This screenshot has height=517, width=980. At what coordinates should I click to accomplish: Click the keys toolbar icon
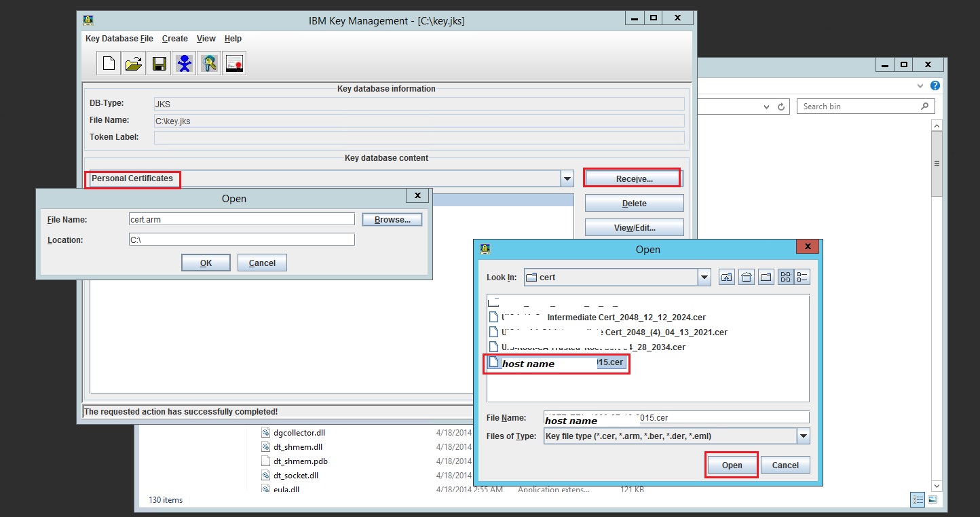click(x=209, y=64)
